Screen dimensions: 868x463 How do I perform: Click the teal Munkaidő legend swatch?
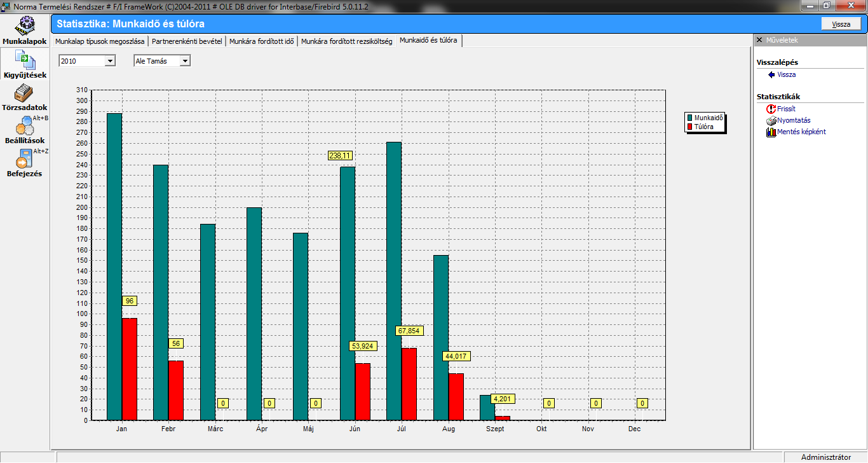pyautogui.click(x=689, y=118)
